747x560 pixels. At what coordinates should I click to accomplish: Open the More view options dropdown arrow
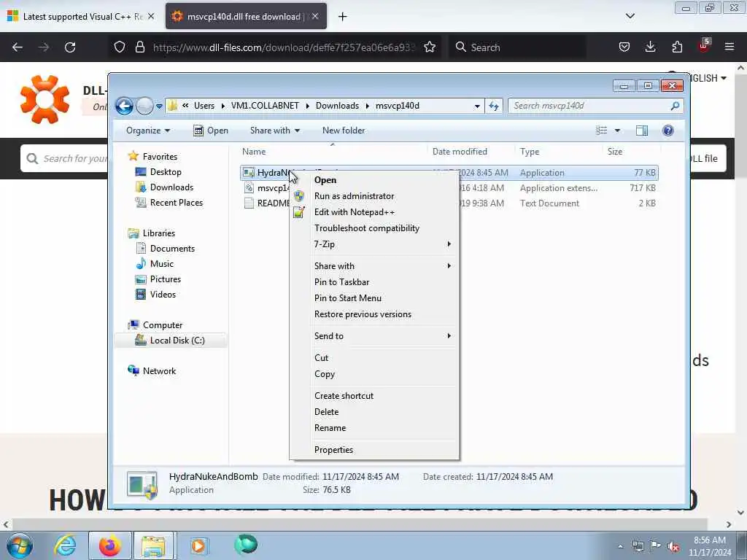pyautogui.click(x=617, y=131)
